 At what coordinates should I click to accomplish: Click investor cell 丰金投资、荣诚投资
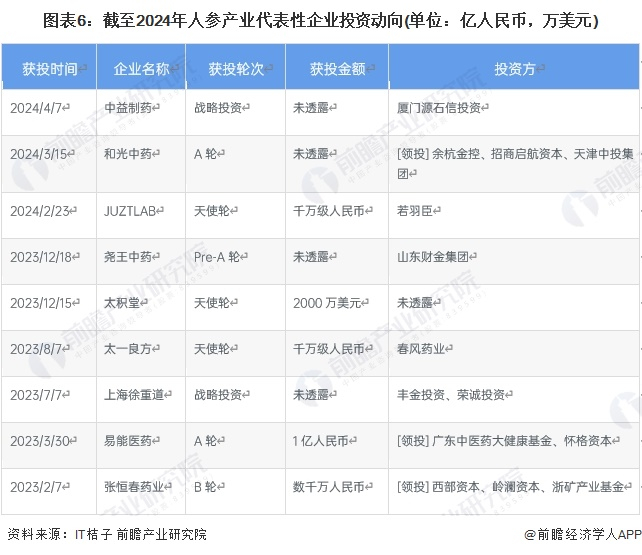pyautogui.click(x=514, y=399)
